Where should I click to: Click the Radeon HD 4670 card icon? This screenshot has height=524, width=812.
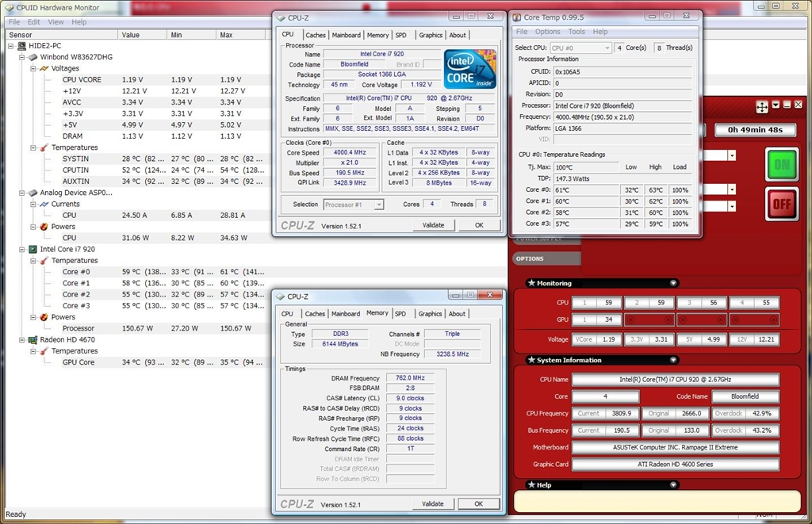[x=33, y=340]
